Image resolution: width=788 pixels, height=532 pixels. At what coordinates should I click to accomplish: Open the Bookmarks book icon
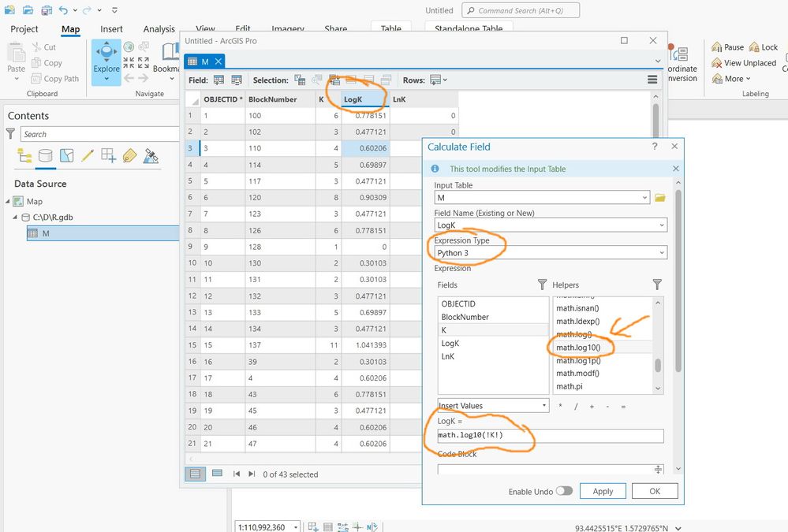tap(170, 52)
